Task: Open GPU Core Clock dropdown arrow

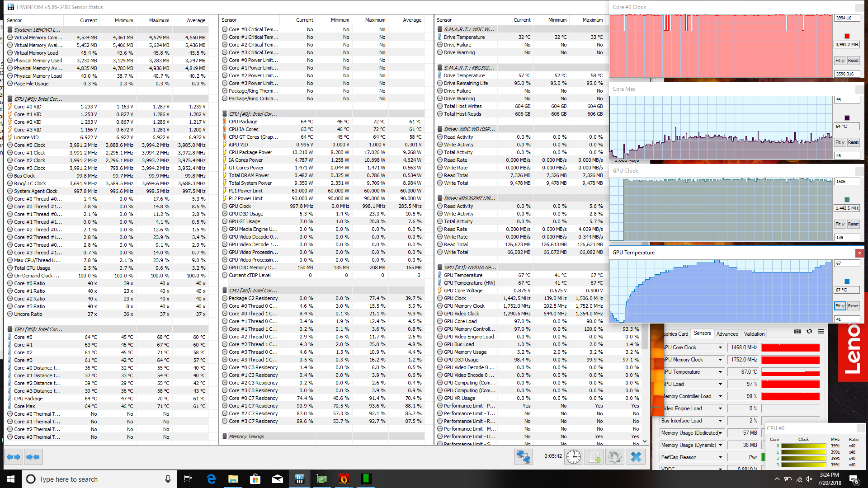Action: click(x=720, y=347)
